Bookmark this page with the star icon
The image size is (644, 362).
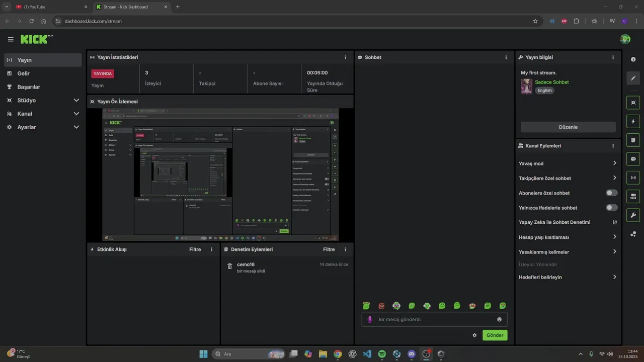(x=535, y=21)
